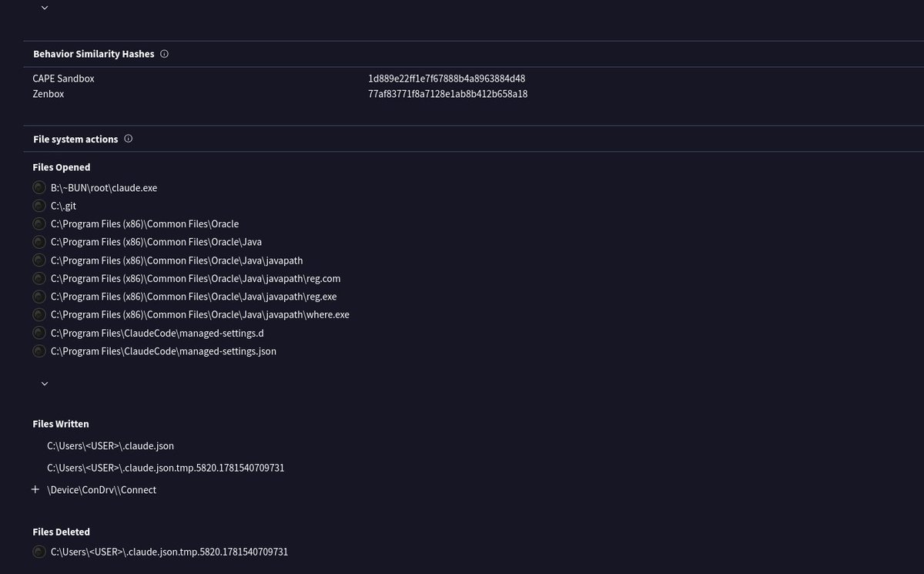Select deleted .claude.json.tmp.5820 path text
The image size is (924, 574).
coord(169,552)
